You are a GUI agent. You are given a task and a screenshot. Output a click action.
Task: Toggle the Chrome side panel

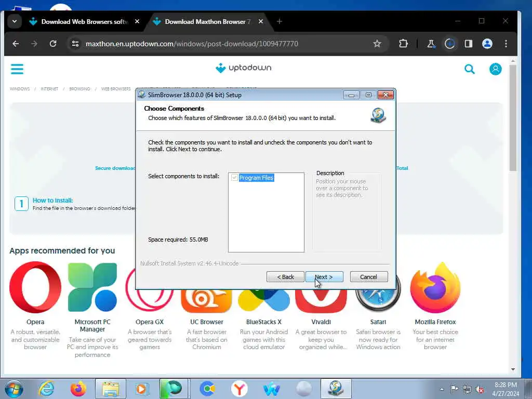point(469,44)
